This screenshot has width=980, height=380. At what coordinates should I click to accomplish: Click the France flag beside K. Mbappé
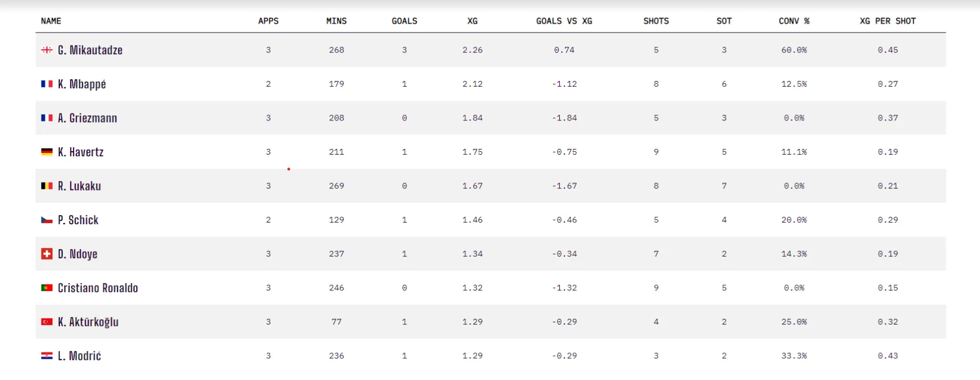tap(47, 84)
